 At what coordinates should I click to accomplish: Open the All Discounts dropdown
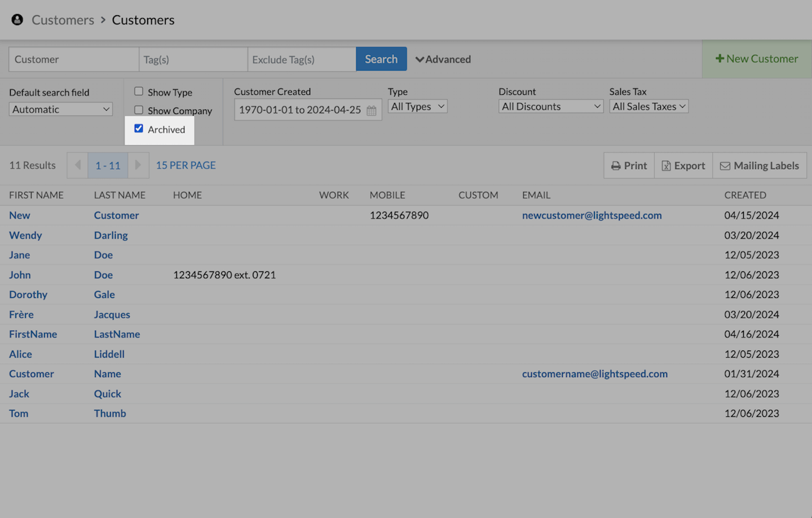click(550, 107)
